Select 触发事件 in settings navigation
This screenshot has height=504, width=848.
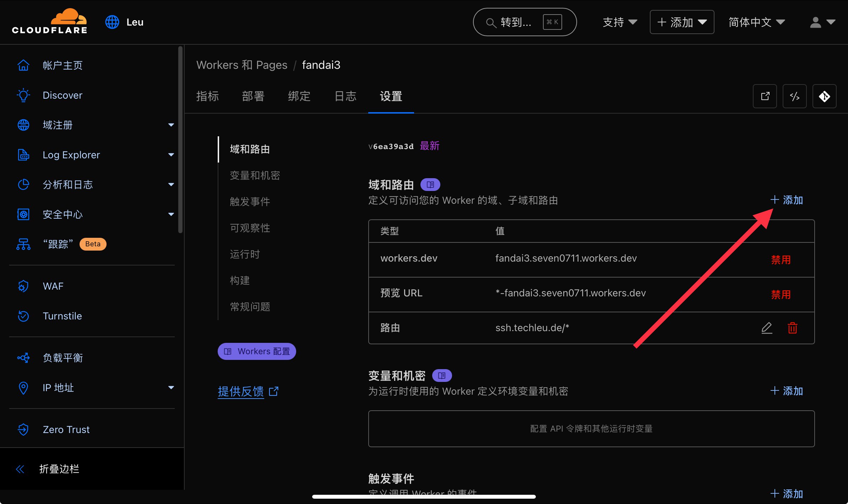click(250, 202)
